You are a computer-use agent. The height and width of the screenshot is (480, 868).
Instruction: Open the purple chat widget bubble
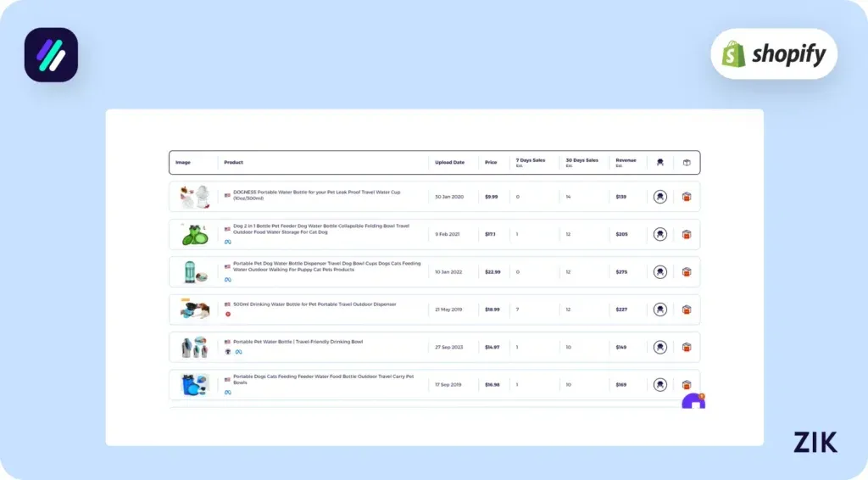(693, 402)
